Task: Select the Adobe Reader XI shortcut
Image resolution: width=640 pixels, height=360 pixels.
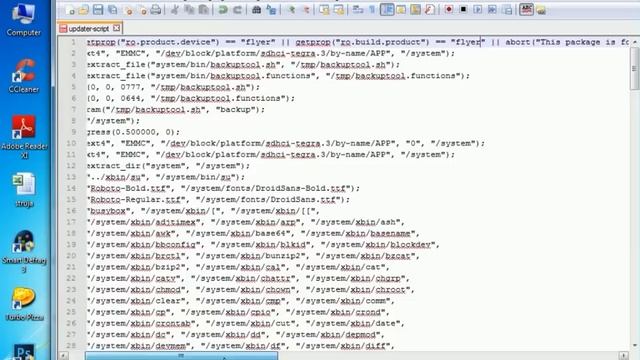Action: coord(24,136)
